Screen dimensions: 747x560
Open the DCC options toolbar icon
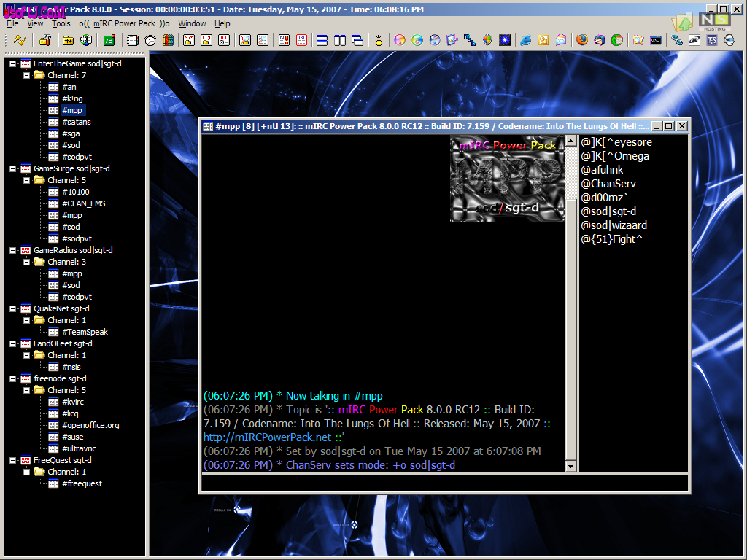[224, 41]
